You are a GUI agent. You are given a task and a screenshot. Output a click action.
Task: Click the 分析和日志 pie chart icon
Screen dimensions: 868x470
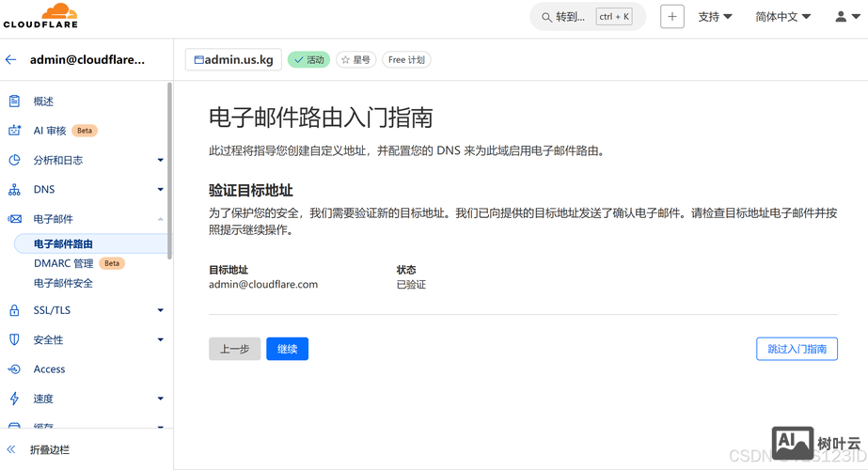tap(14, 160)
